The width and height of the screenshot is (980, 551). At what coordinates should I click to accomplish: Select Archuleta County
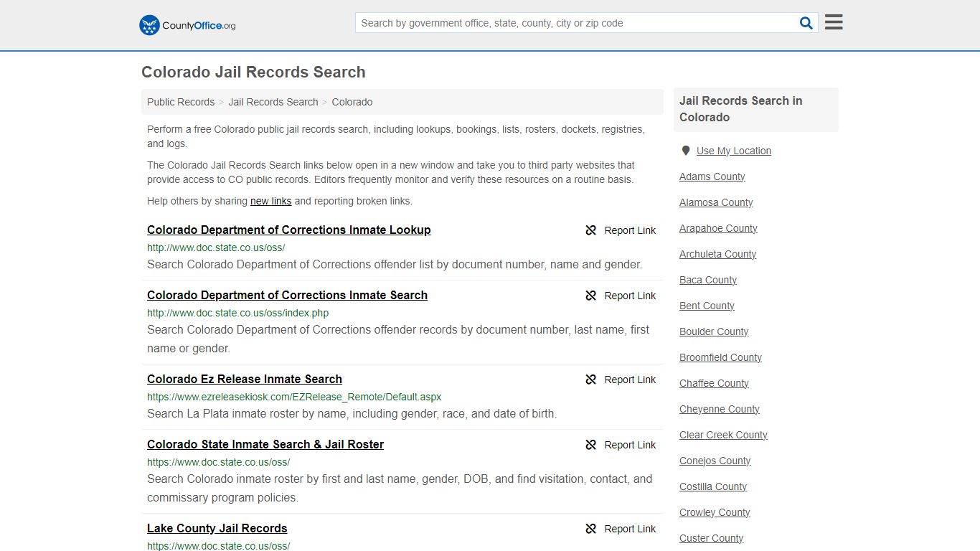(x=717, y=254)
